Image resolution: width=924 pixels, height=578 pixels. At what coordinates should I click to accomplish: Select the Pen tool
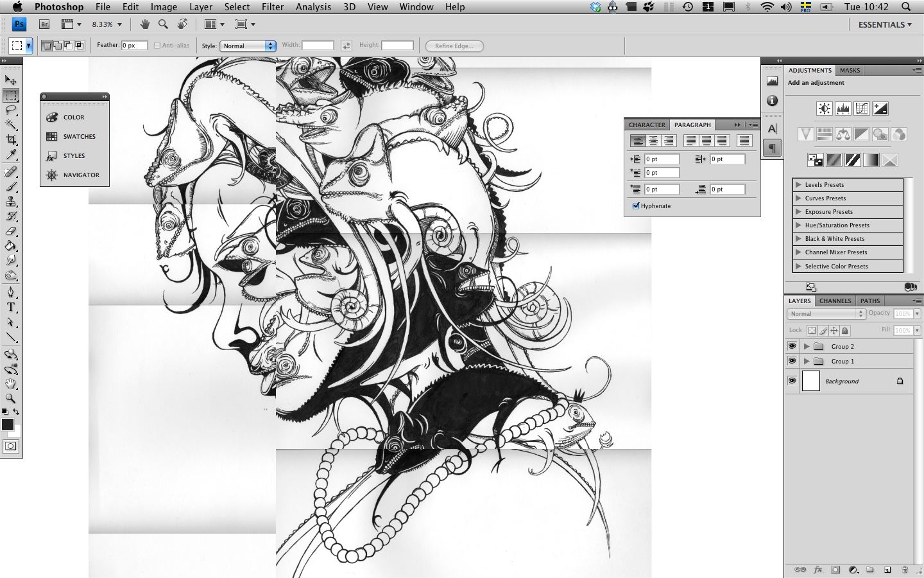[11, 292]
